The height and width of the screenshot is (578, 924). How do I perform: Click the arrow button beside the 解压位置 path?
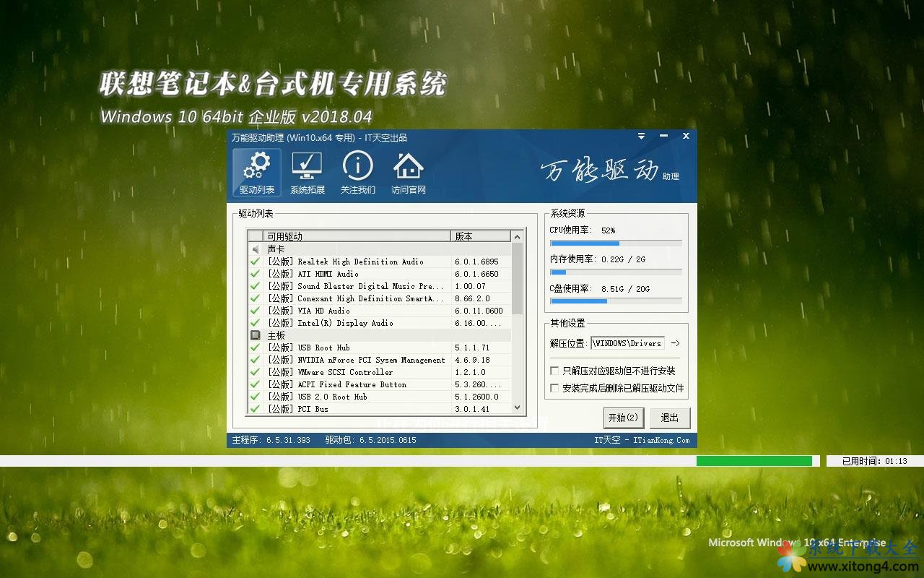pos(676,343)
